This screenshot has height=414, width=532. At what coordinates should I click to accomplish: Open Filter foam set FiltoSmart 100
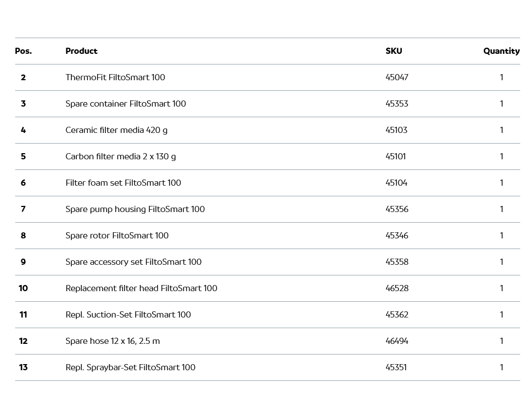pos(123,183)
